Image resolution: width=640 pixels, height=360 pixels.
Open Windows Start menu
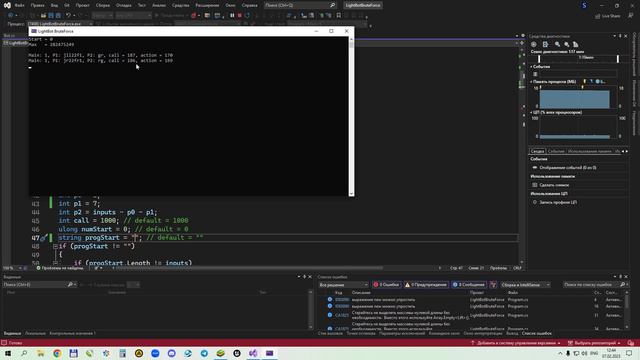pyautogui.click(x=8, y=353)
